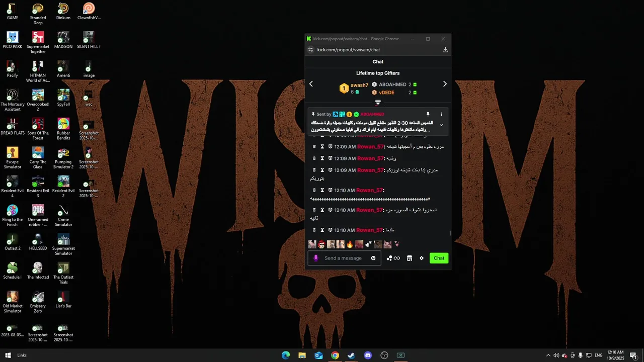Insert the cat face emote

tap(387, 244)
